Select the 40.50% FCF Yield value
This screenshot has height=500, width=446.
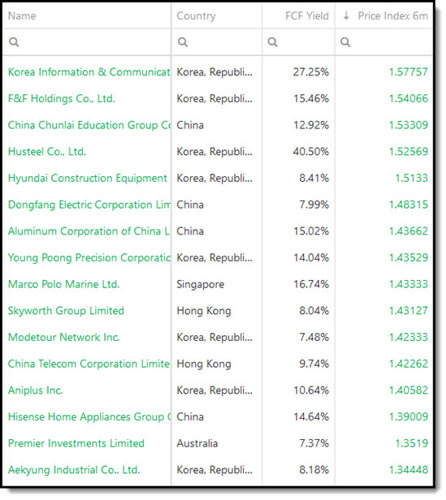tap(311, 152)
